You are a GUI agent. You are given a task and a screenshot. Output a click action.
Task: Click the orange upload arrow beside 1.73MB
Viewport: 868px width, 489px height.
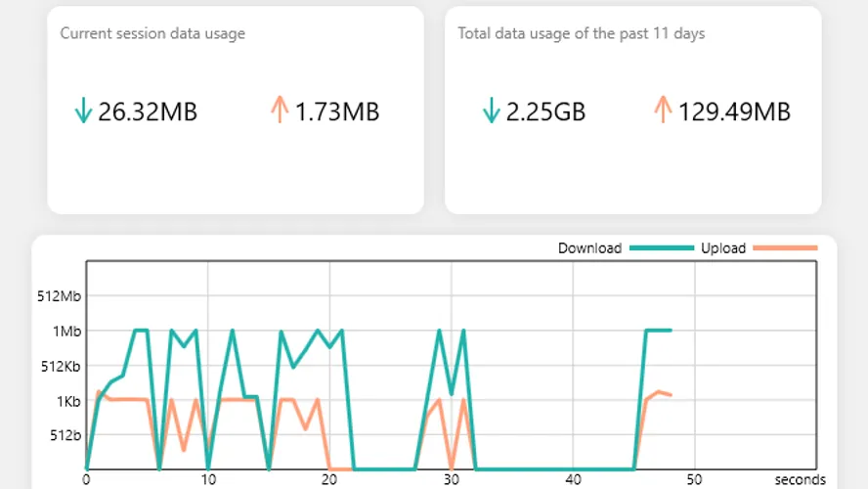coord(280,111)
